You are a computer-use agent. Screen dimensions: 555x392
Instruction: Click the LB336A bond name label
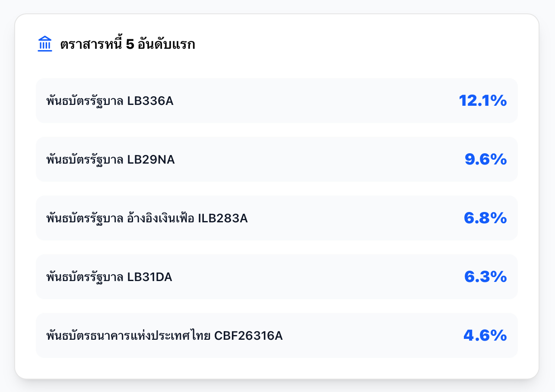point(111,100)
